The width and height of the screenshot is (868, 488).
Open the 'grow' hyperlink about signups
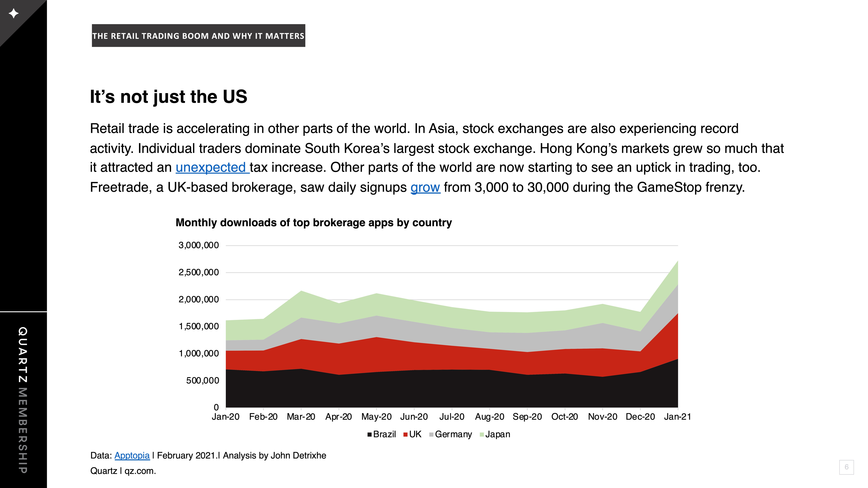point(425,187)
